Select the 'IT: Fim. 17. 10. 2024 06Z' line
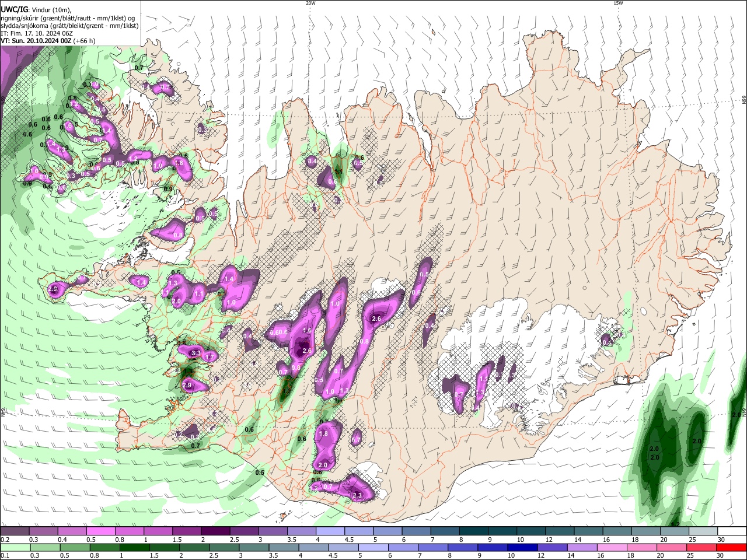 coord(37,33)
